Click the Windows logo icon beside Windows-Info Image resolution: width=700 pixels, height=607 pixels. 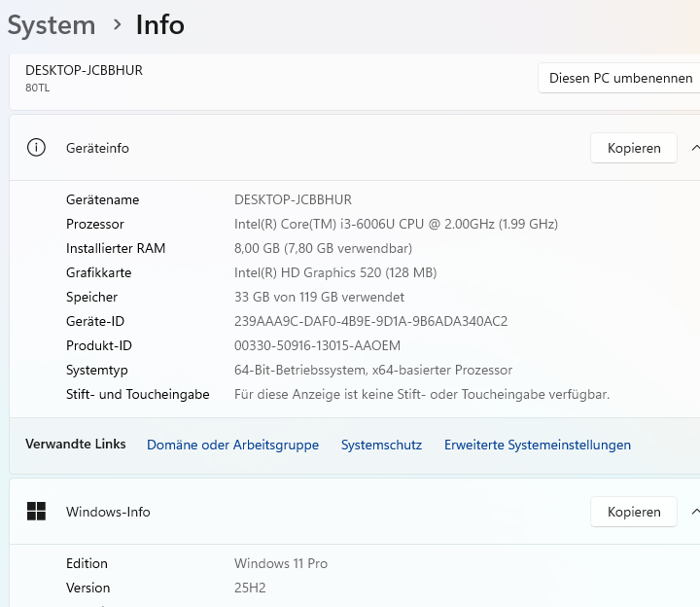36,512
